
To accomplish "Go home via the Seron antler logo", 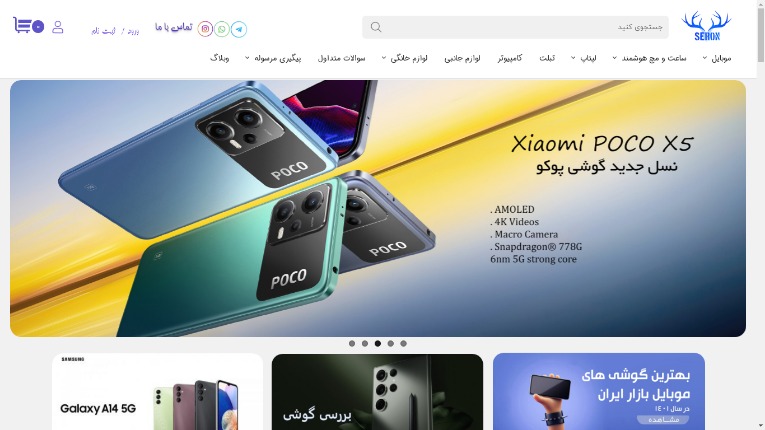I will point(706,26).
